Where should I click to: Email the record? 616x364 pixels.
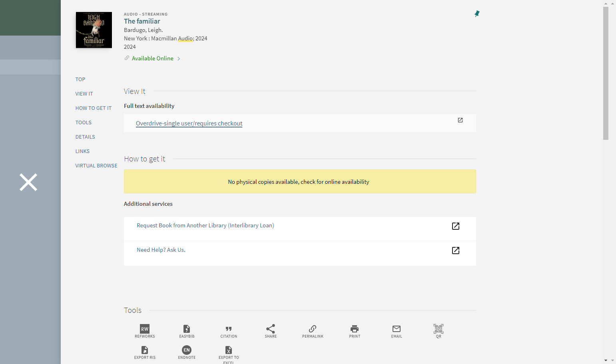(397, 331)
